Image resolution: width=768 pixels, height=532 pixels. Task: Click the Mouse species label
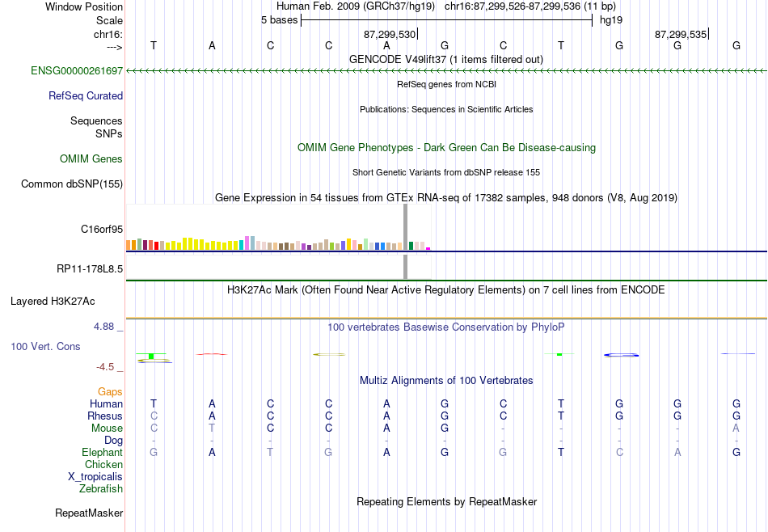pyautogui.click(x=107, y=429)
